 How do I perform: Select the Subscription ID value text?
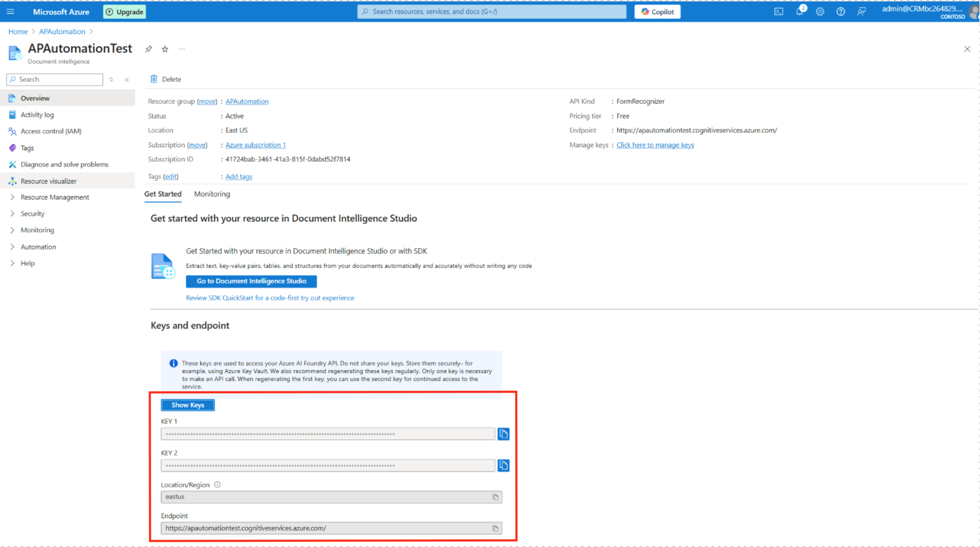pyautogui.click(x=288, y=159)
